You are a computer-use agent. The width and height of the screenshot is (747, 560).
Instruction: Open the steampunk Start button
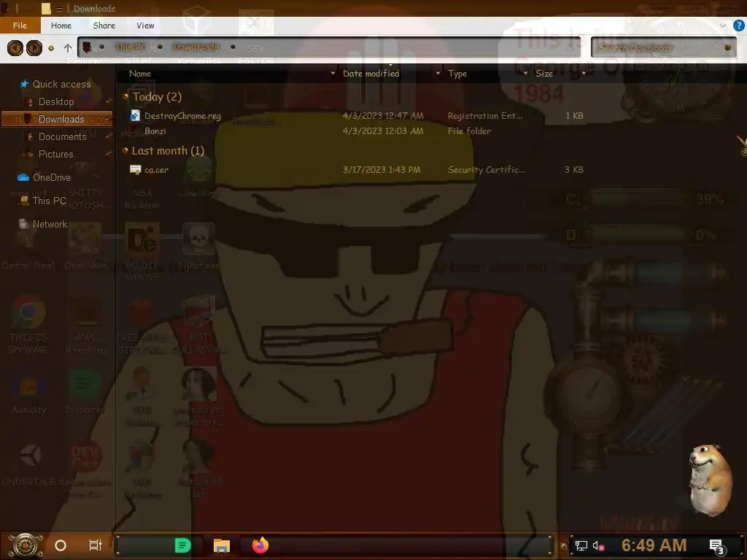[26, 545]
